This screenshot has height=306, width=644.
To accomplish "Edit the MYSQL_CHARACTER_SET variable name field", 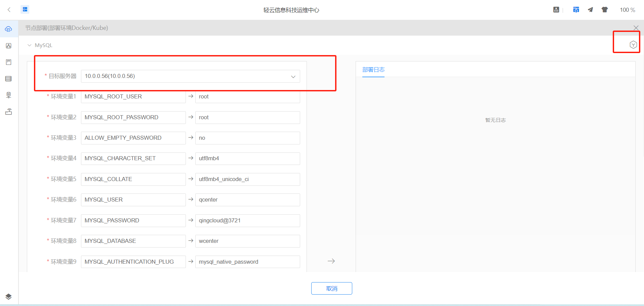I will pyautogui.click(x=133, y=159).
